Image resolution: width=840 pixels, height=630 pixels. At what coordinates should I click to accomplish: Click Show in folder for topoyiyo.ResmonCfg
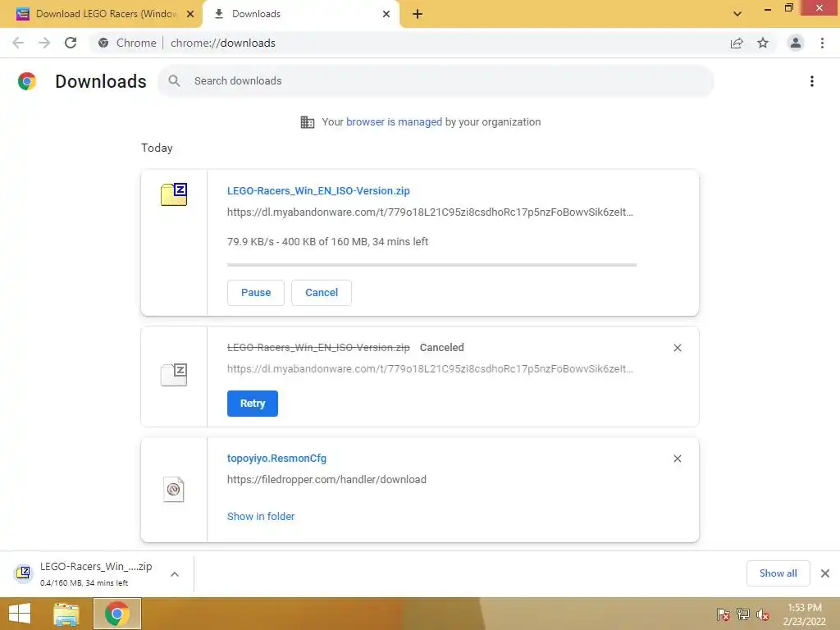click(261, 517)
